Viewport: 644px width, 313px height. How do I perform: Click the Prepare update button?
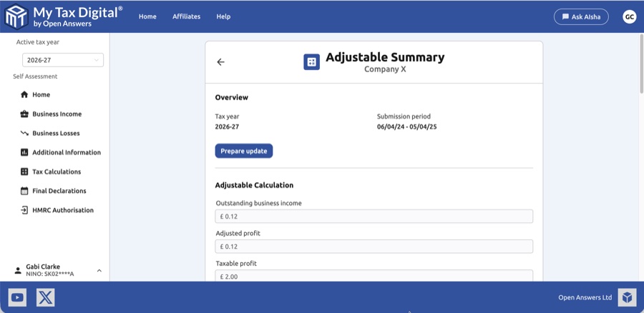(244, 151)
